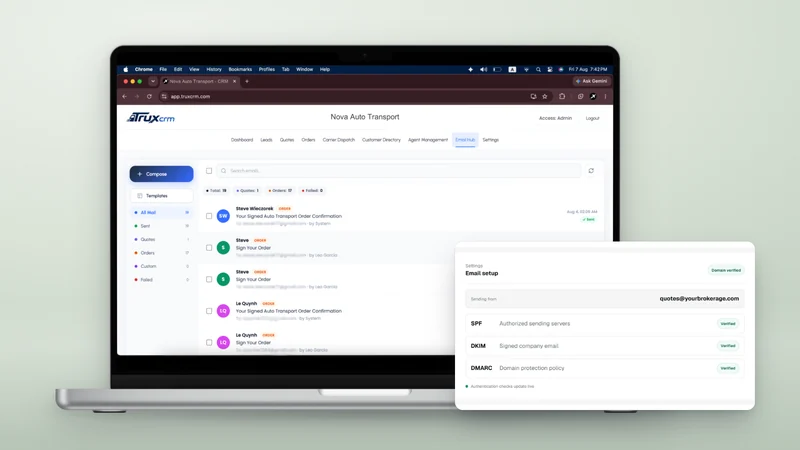Open email Templates
This screenshot has height=450, width=800.
161,196
